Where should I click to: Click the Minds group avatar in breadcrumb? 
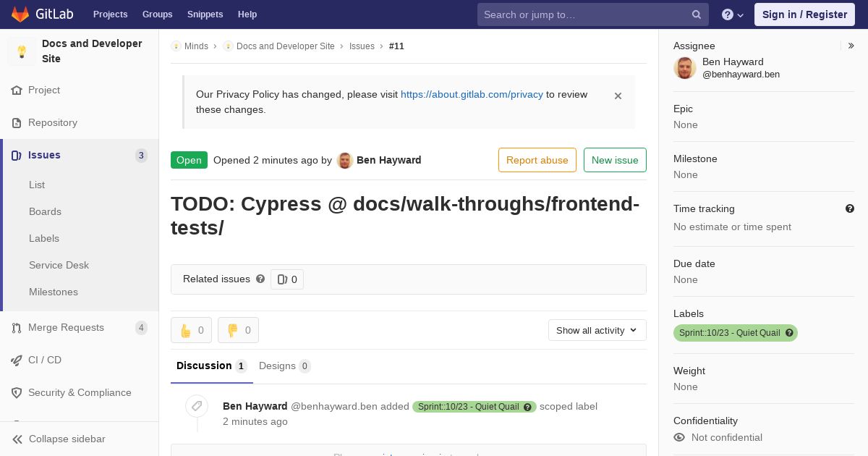point(176,46)
